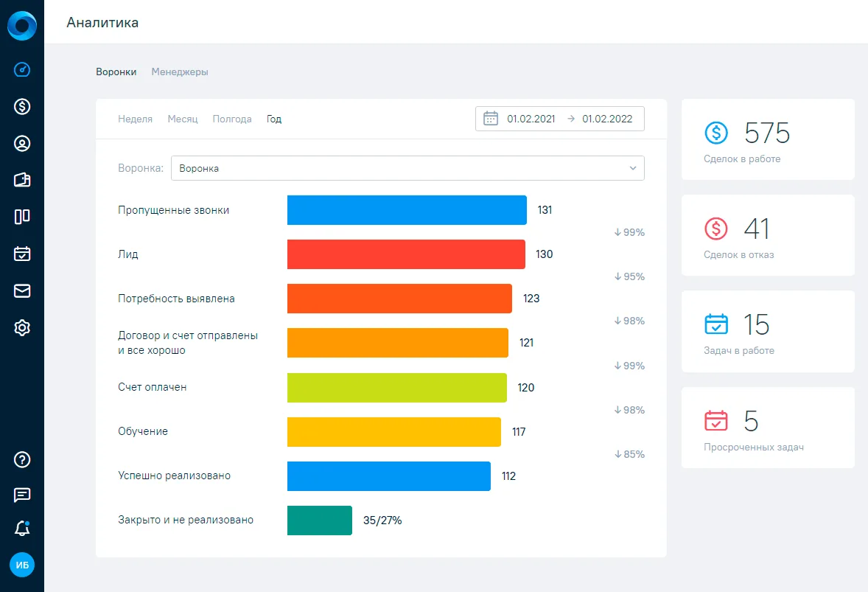Expand the Воронка dropdown
The image size is (868, 592).
pyautogui.click(x=407, y=168)
